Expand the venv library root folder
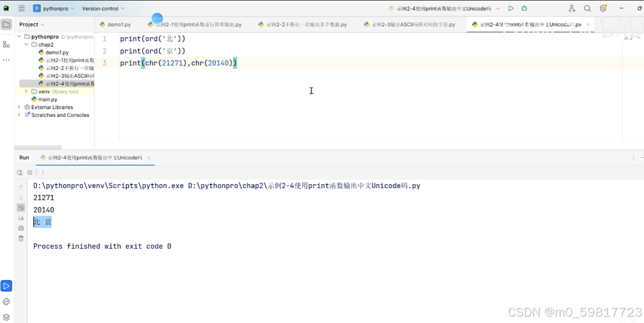Viewport: 644px width, 323px height. (26, 91)
